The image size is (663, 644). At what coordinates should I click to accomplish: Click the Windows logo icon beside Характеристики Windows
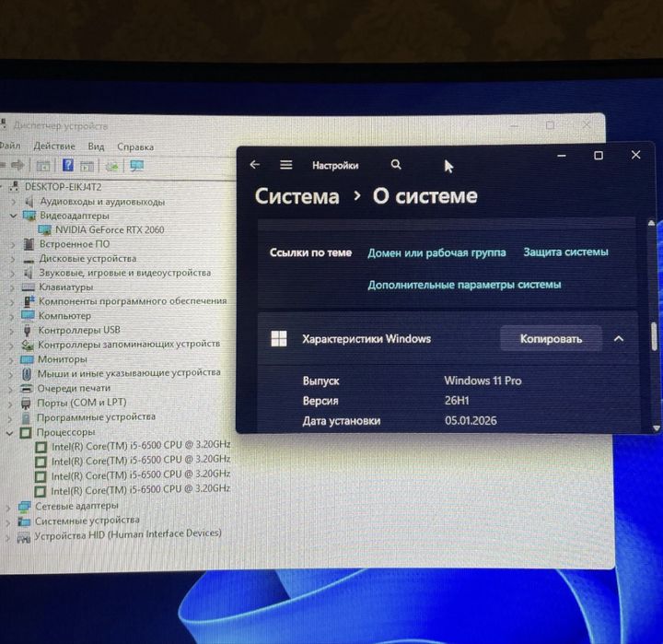[279, 338]
